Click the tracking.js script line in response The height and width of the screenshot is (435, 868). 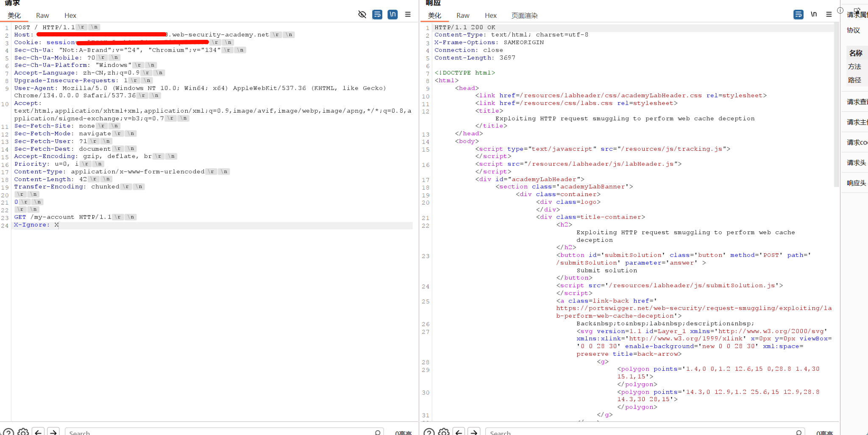pyautogui.click(x=603, y=149)
